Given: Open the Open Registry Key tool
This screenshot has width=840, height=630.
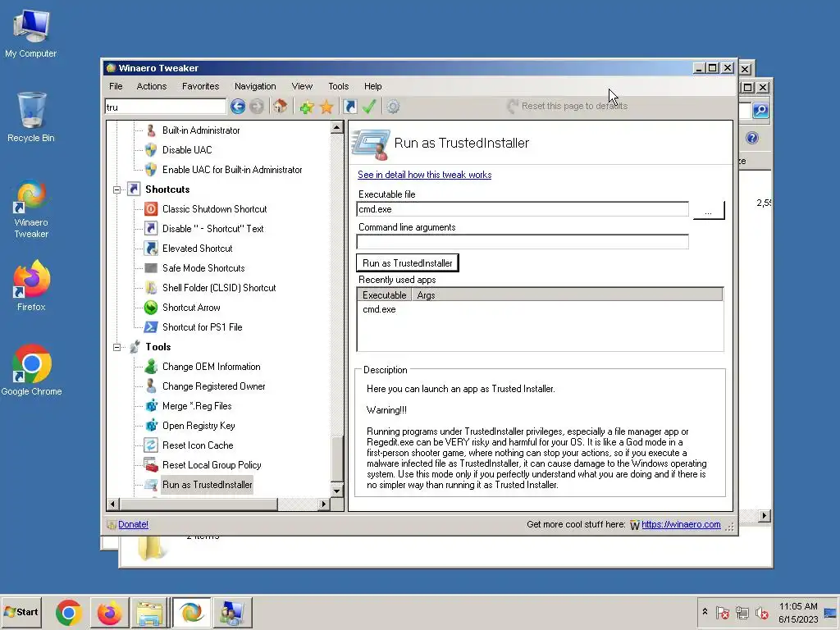Looking at the screenshot, I should (x=199, y=426).
